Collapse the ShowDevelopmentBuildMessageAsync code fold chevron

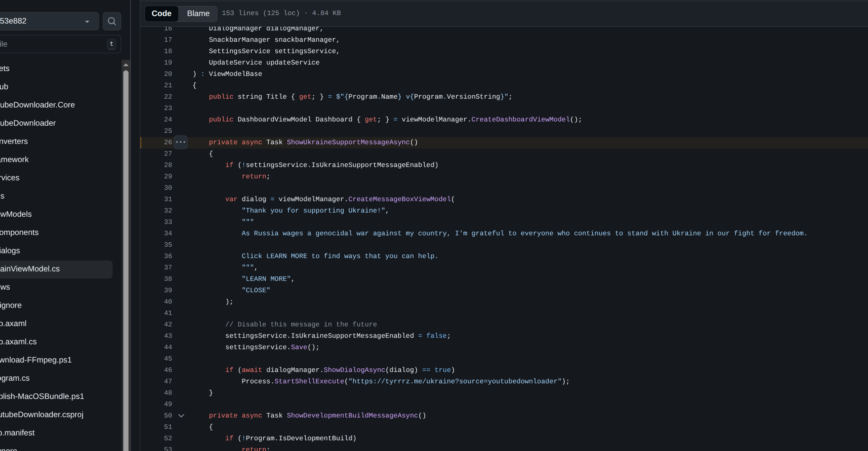tap(181, 416)
